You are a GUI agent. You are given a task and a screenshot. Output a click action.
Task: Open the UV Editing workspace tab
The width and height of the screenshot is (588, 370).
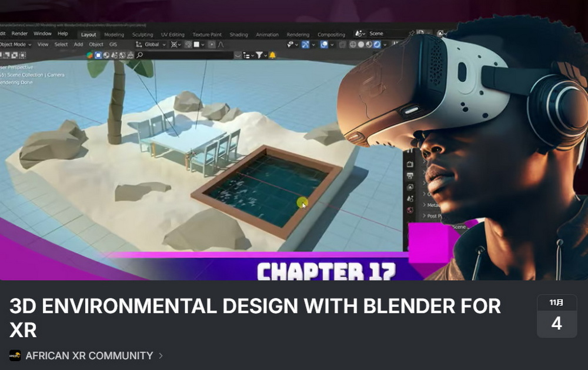click(172, 35)
